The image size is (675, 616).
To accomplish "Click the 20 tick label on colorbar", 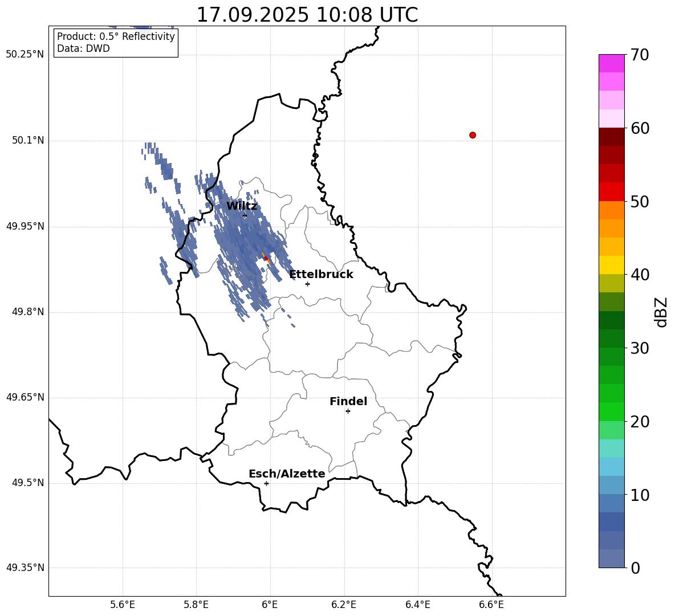I will (640, 422).
